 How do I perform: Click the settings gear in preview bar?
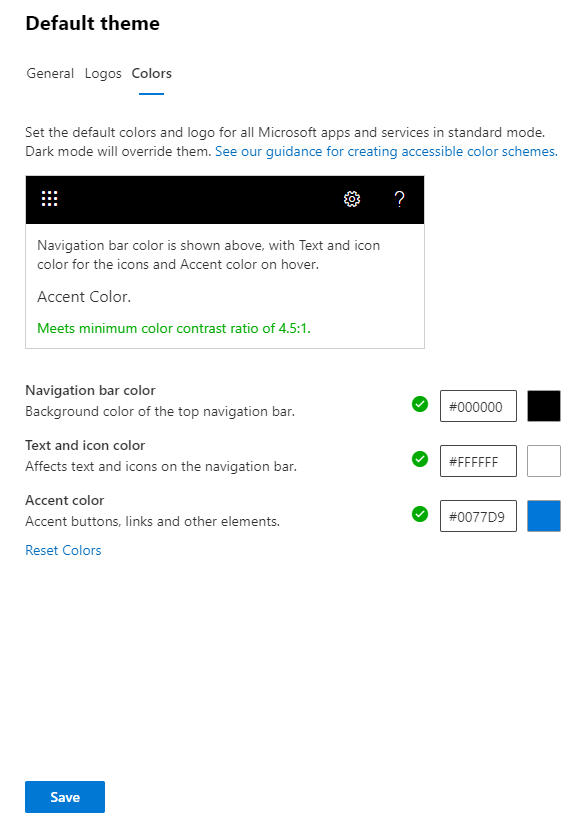coord(352,199)
